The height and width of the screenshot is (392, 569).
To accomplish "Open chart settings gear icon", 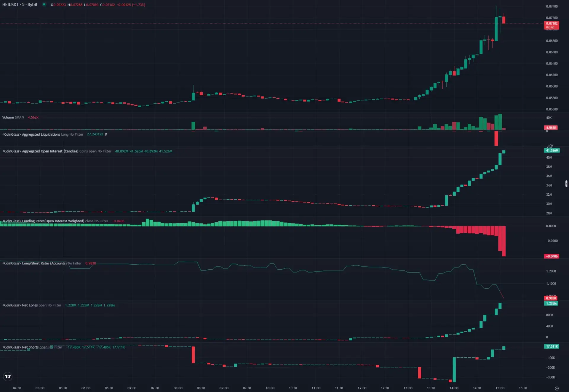I will point(557,388).
